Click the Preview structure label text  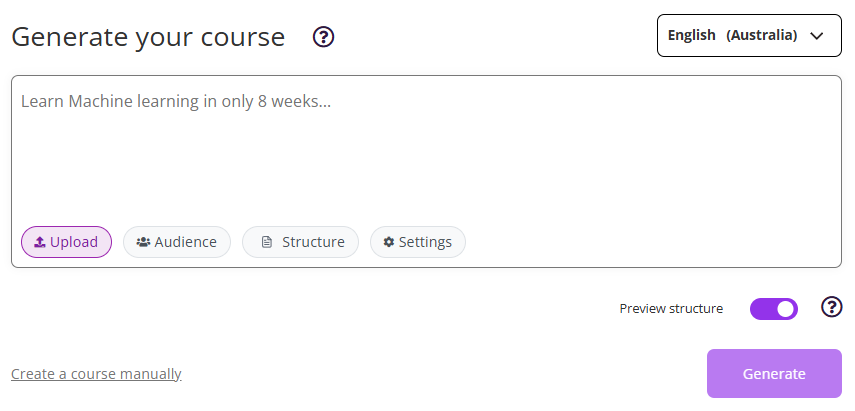pos(671,308)
